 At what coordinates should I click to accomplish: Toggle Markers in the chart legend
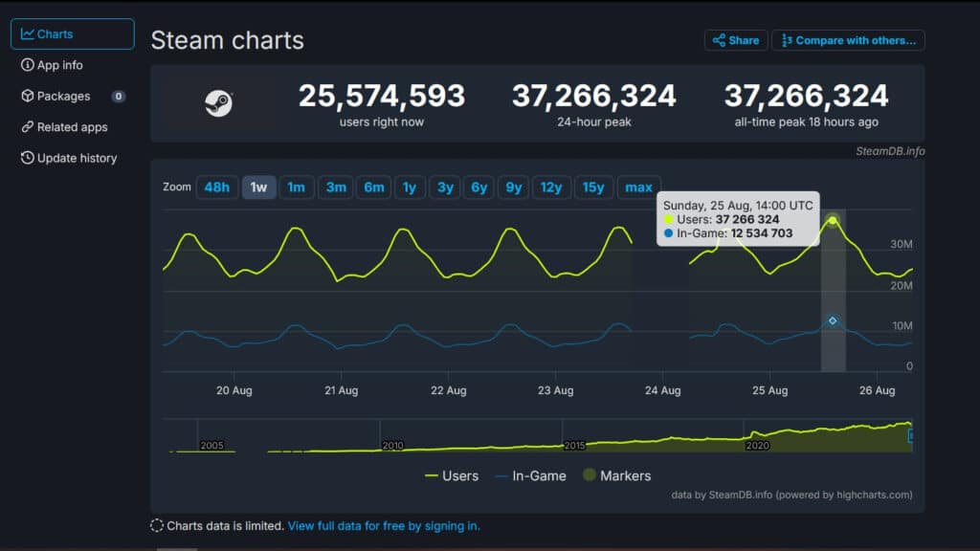(617, 476)
